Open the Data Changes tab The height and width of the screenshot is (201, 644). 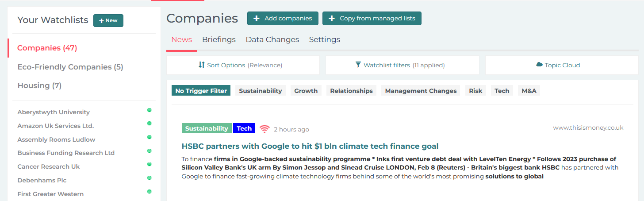272,39
